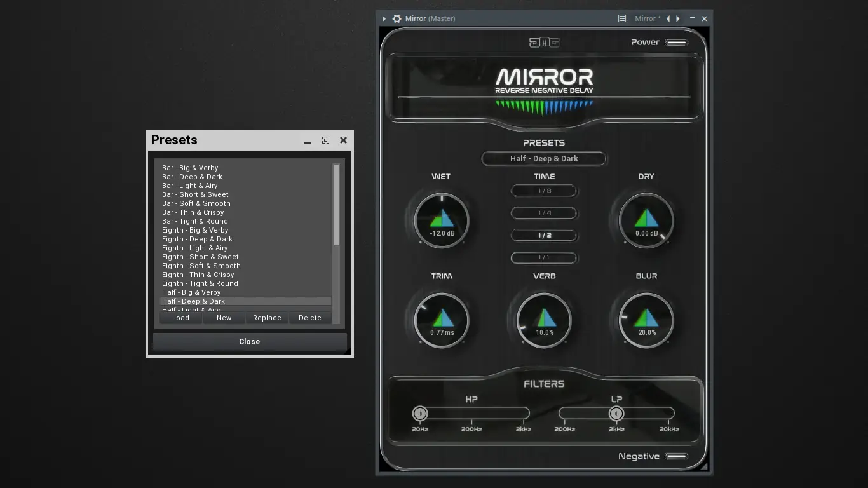Select the 1/1 time division

coord(544,257)
